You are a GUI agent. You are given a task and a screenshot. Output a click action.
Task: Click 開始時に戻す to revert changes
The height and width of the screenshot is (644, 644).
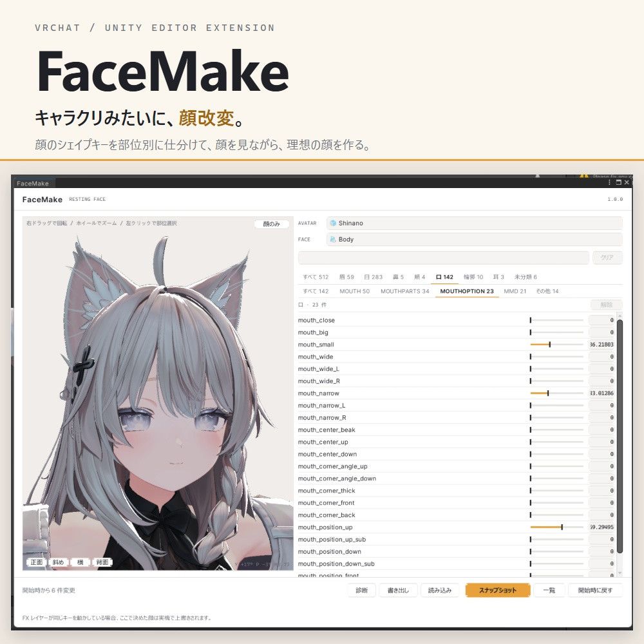tap(595, 590)
